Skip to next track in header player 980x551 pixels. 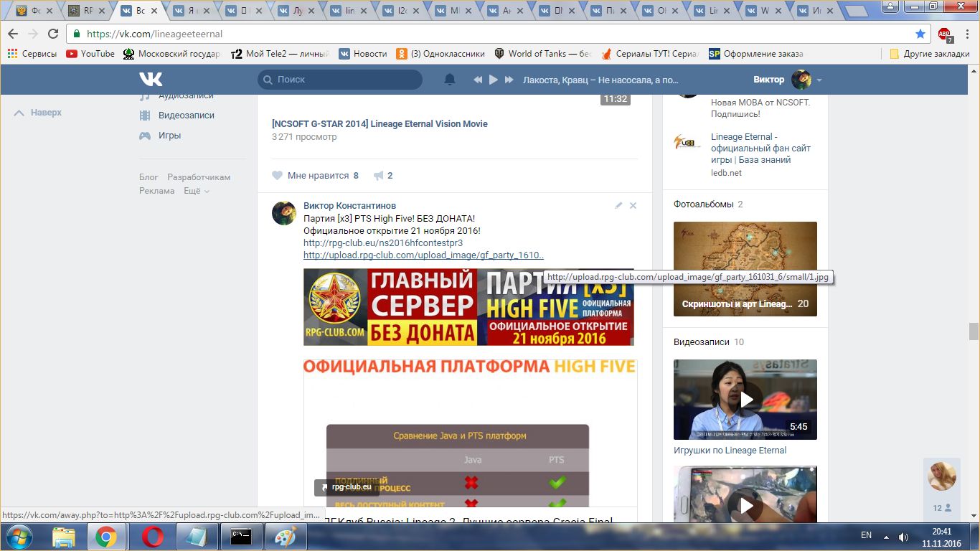pyautogui.click(x=509, y=80)
